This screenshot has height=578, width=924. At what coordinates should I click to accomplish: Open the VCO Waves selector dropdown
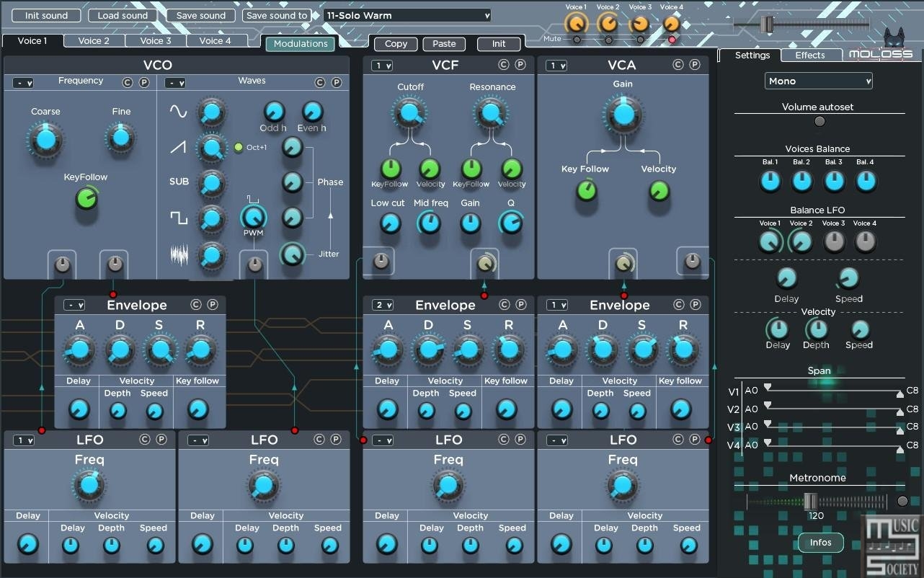click(x=175, y=83)
